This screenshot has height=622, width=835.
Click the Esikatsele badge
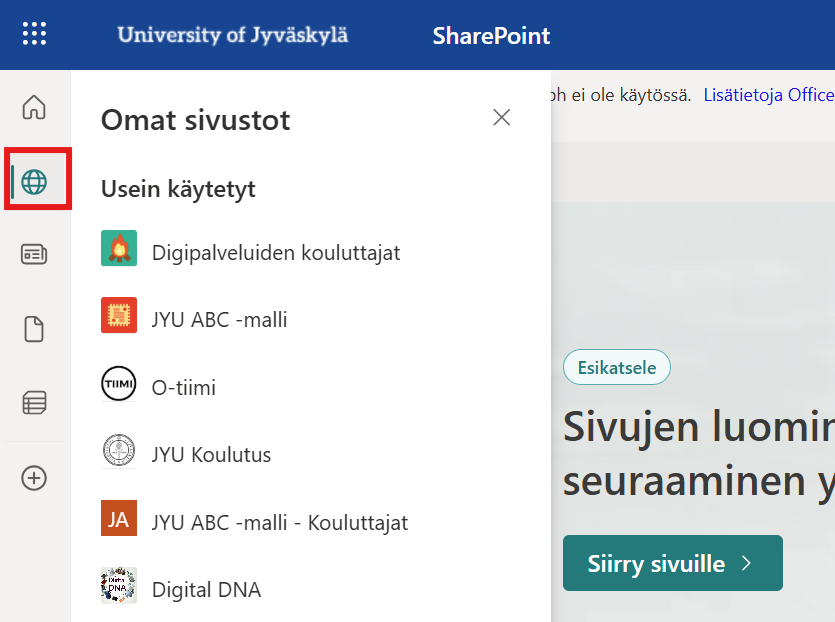click(617, 368)
